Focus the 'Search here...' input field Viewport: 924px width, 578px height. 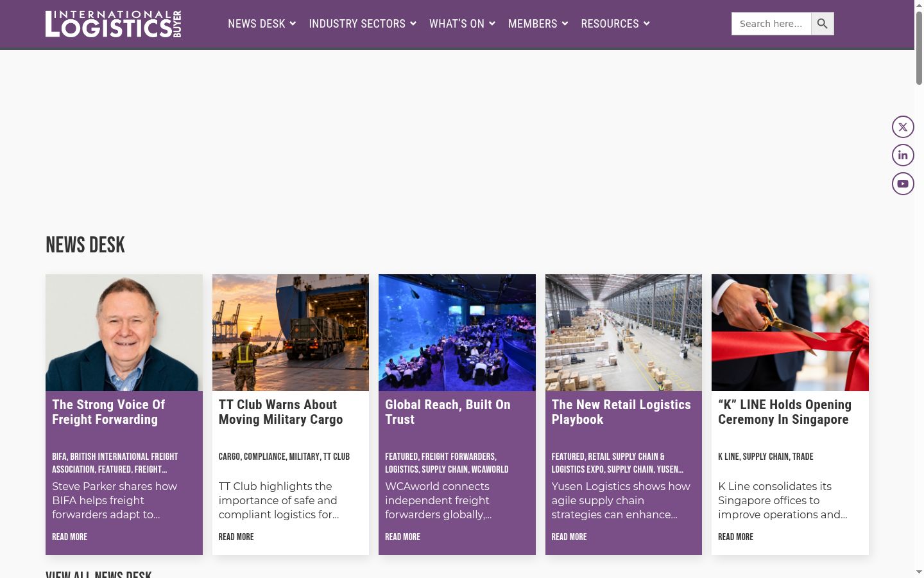[771, 24]
